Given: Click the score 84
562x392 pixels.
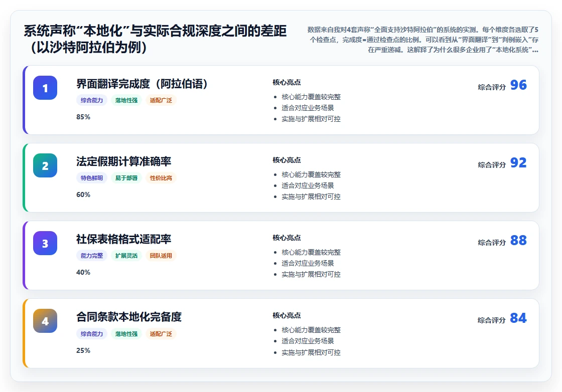Looking at the screenshot, I should [x=518, y=318].
